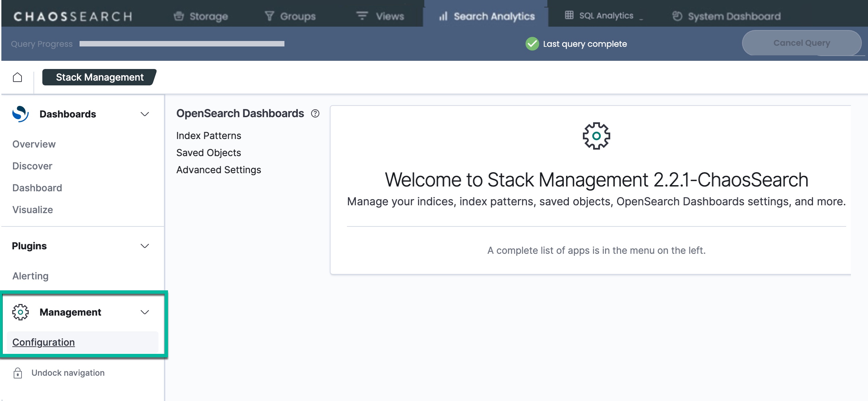
Task: Click the home icon in breadcrumb bar
Action: coord(17,78)
